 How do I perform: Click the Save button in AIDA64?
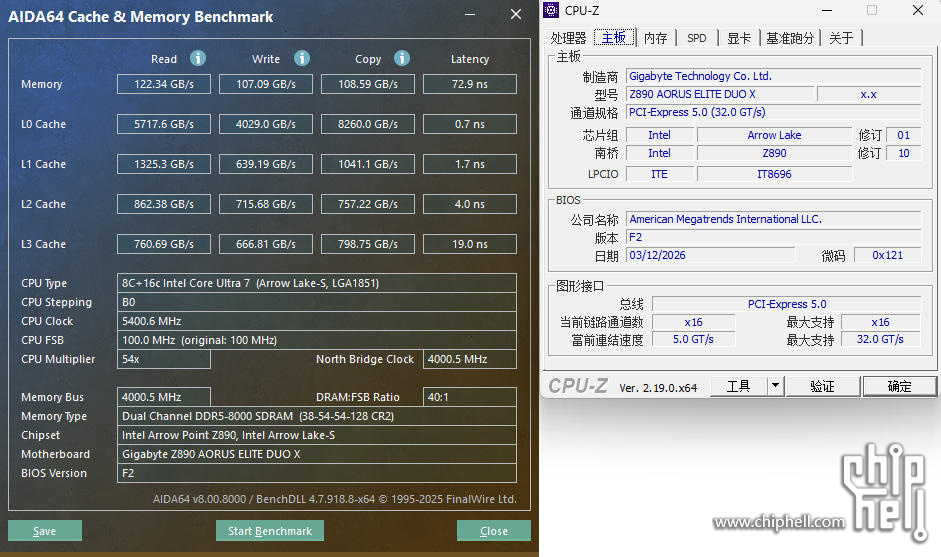click(x=45, y=531)
